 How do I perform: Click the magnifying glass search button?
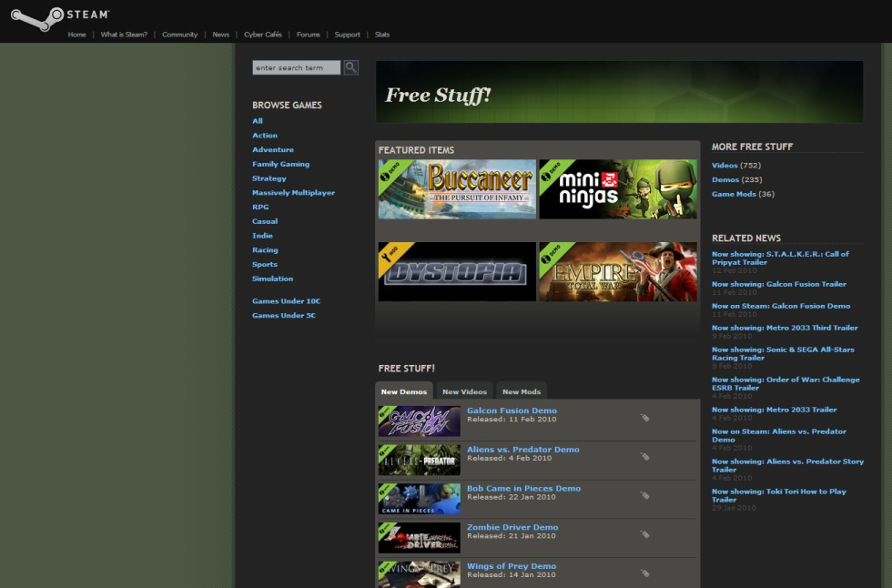351,67
